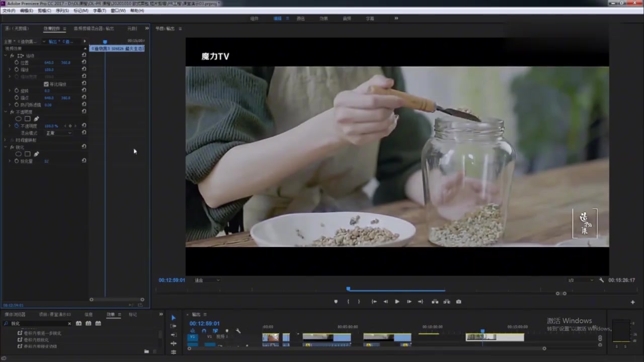Select pen mask tool under 锐化 Sharpen

pos(36,154)
